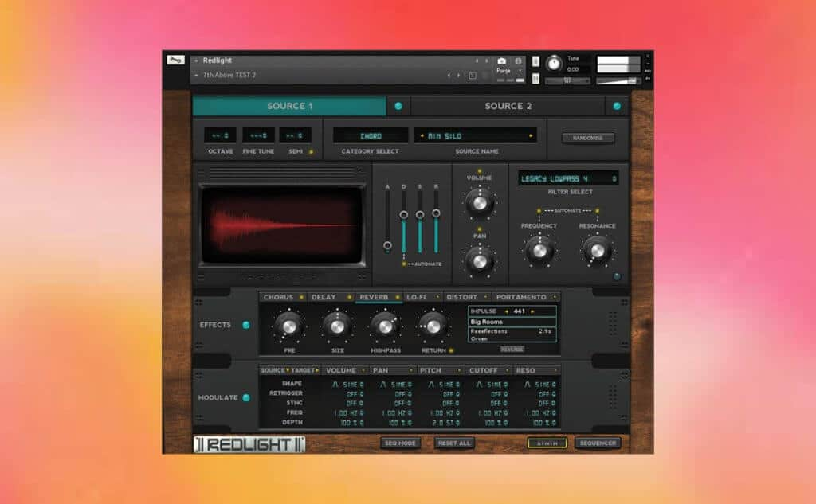Image resolution: width=816 pixels, height=504 pixels.
Task: Open the Chord category select dropdown
Action: click(371, 136)
